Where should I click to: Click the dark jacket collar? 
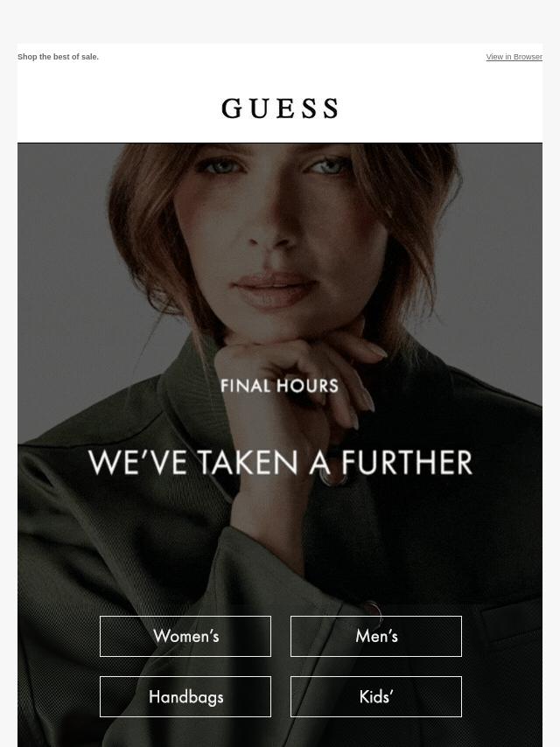191,405
